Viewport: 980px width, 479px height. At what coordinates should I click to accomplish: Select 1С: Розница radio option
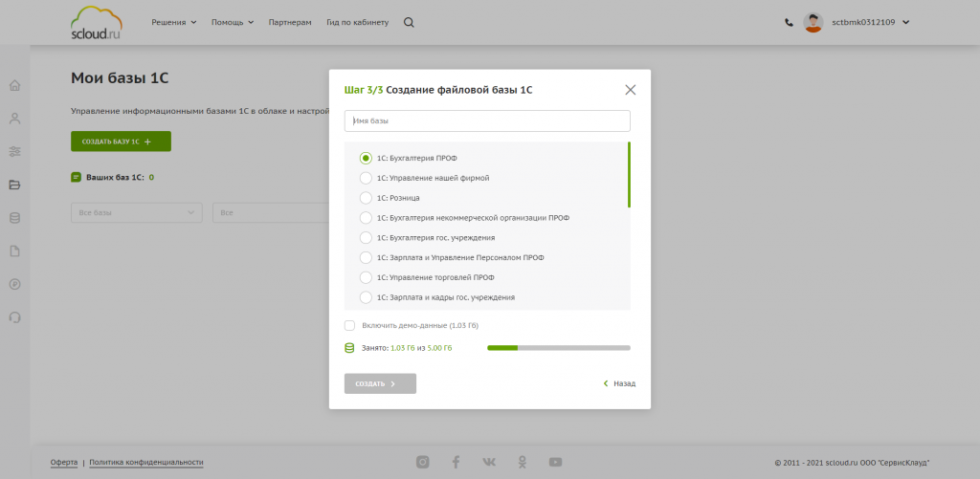[x=366, y=198]
